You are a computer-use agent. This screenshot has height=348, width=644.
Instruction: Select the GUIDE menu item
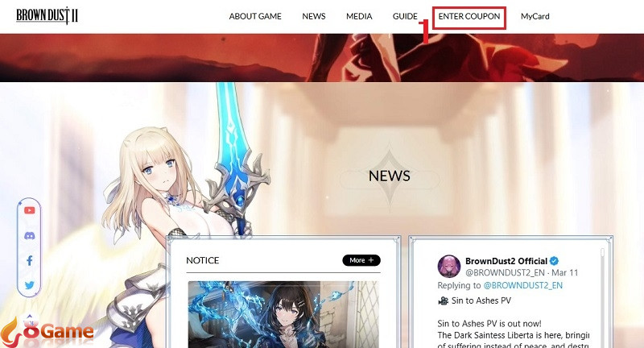(405, 16)
